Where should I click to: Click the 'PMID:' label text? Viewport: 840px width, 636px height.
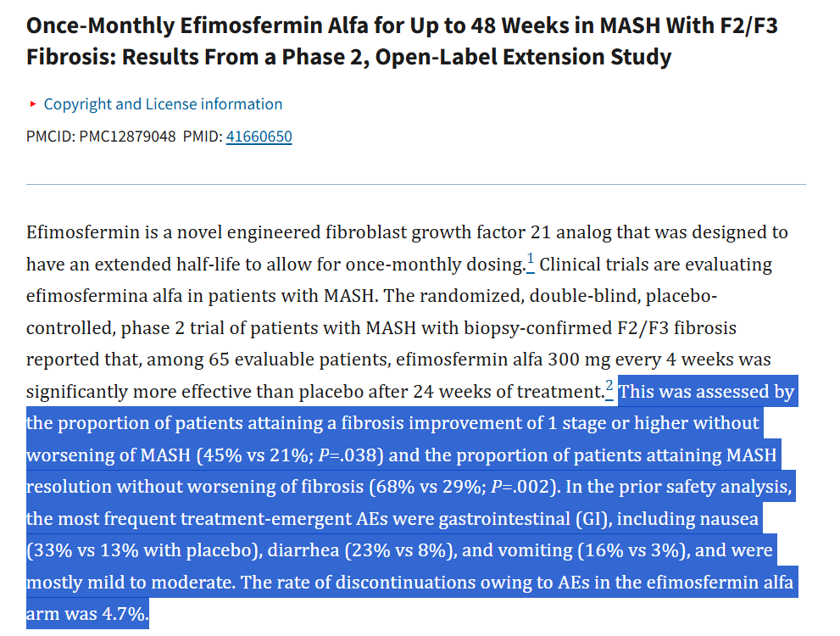203,137
